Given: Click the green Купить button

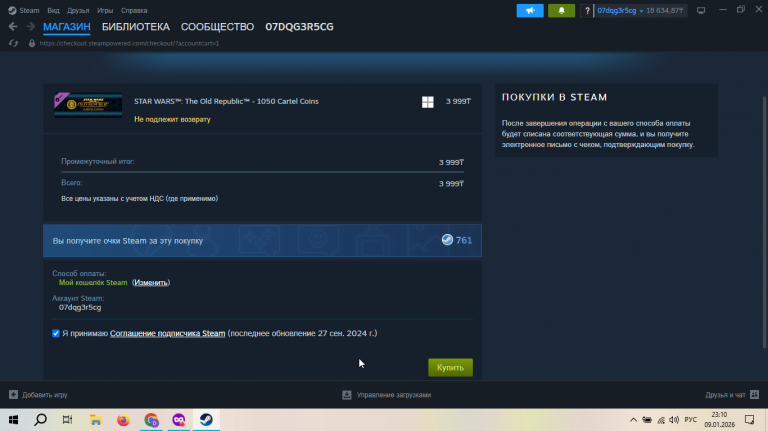Looking at the screenshot, I should pyautogui.click(x=450, y=367).
